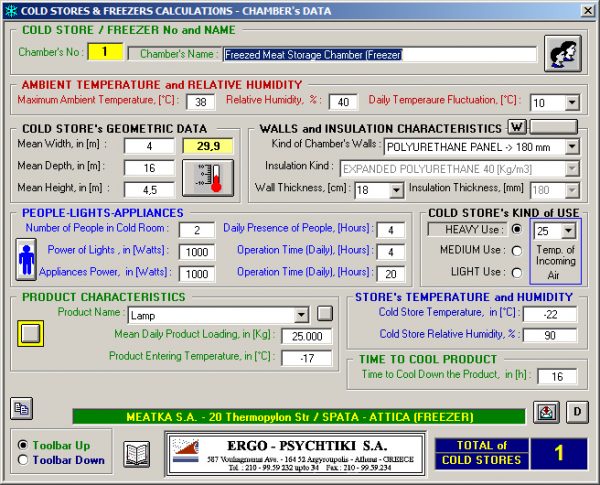
Task: Expand the Kind of Chamber's Walls dropdown
Action: 571,146
